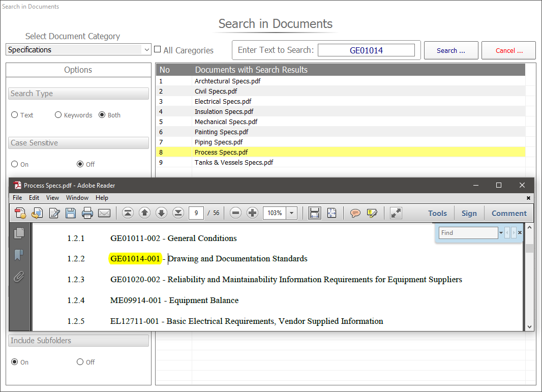Open the attachments paperclip panel
The height and width of the screenshot is (392, 542).
tap(19, 277)
